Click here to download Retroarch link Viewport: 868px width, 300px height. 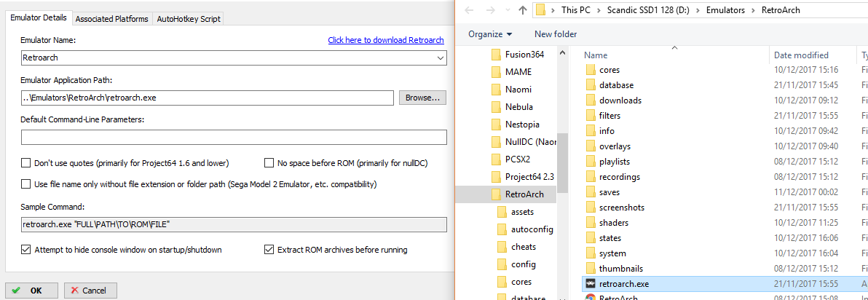[386, 40]
